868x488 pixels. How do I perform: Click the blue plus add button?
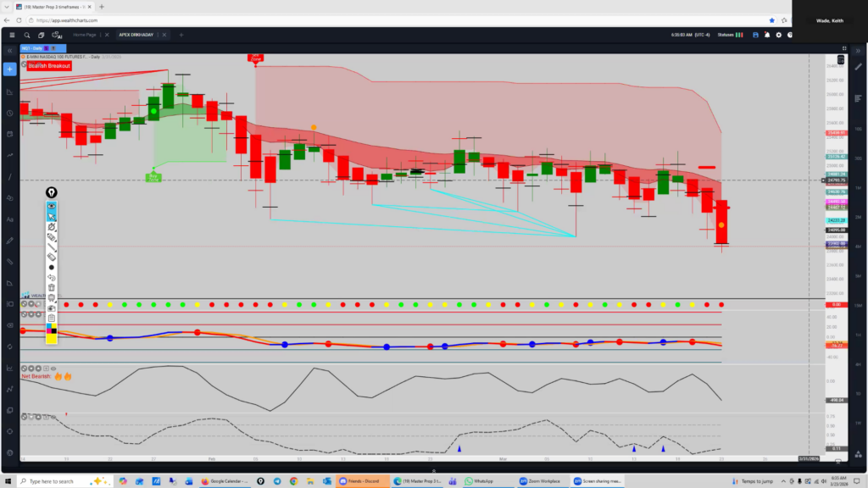click(10, 69)
